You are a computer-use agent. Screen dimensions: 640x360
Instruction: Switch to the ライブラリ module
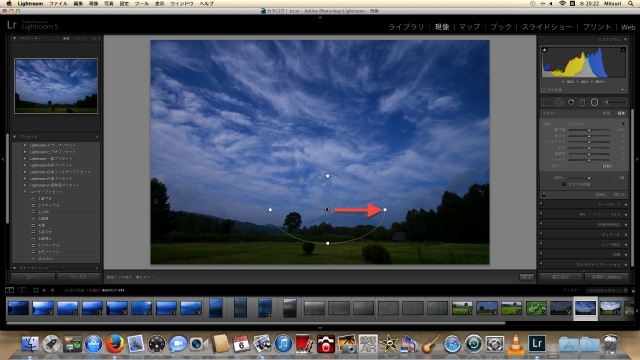[406, 27]
